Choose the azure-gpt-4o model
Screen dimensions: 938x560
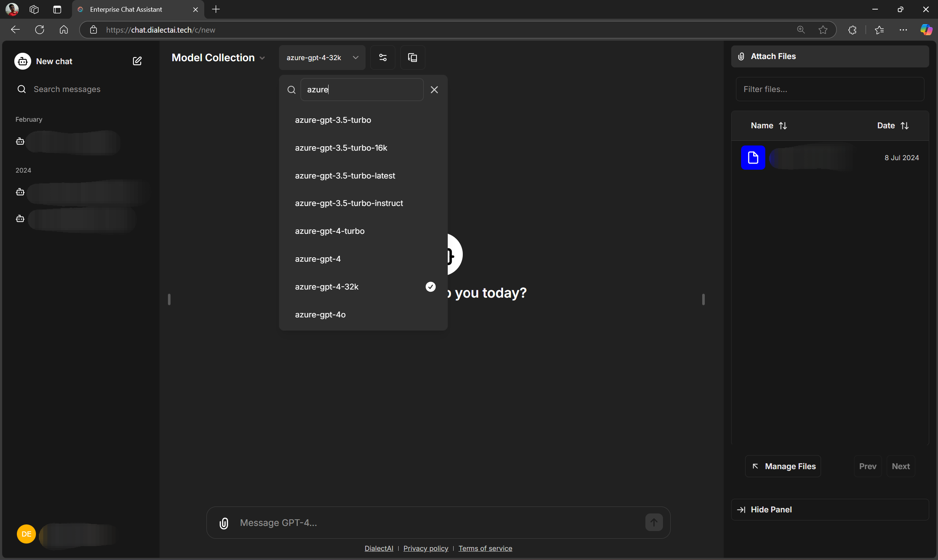(x=363, y=315)
